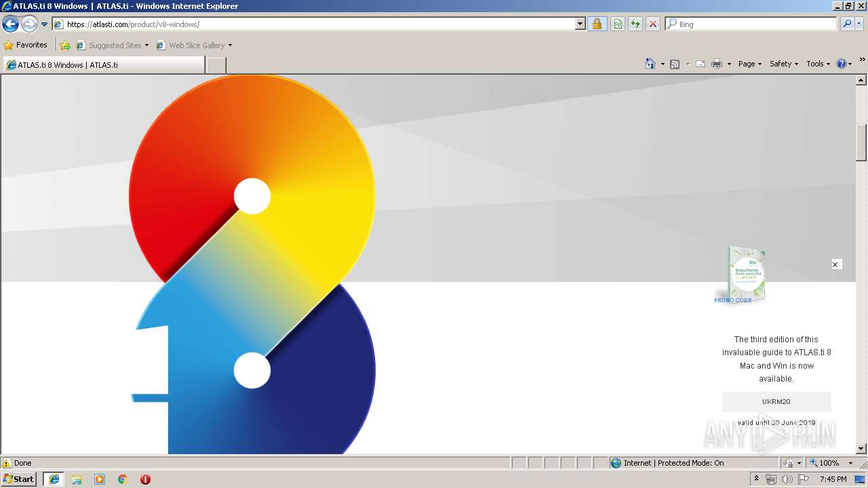Click the security lock icon
This screenshot has width=868, height=488.
click(x=597, y=24)
